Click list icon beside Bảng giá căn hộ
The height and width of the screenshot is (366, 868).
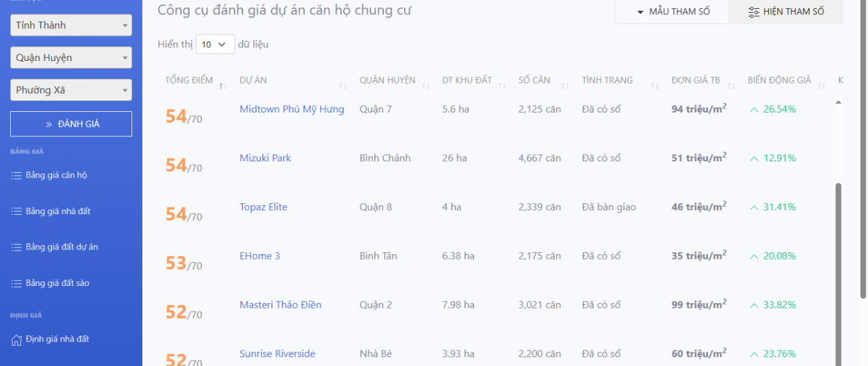tap(16, 176)
